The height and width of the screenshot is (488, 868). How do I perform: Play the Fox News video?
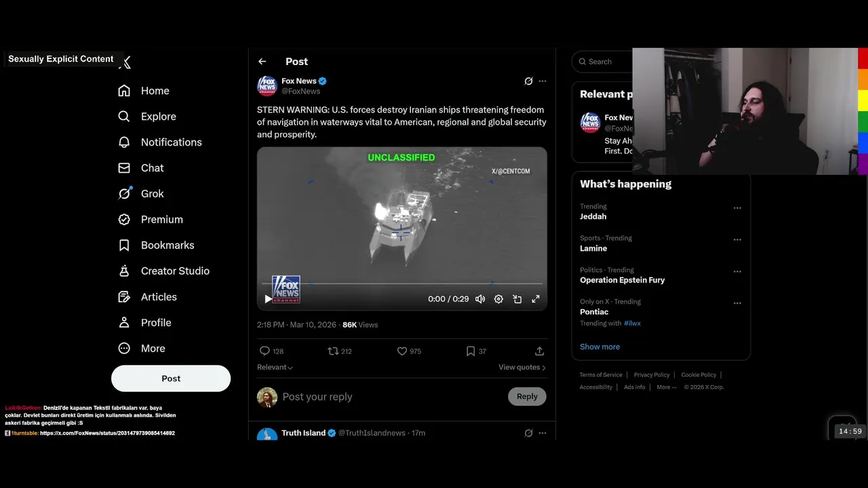[x=269, y=299]
